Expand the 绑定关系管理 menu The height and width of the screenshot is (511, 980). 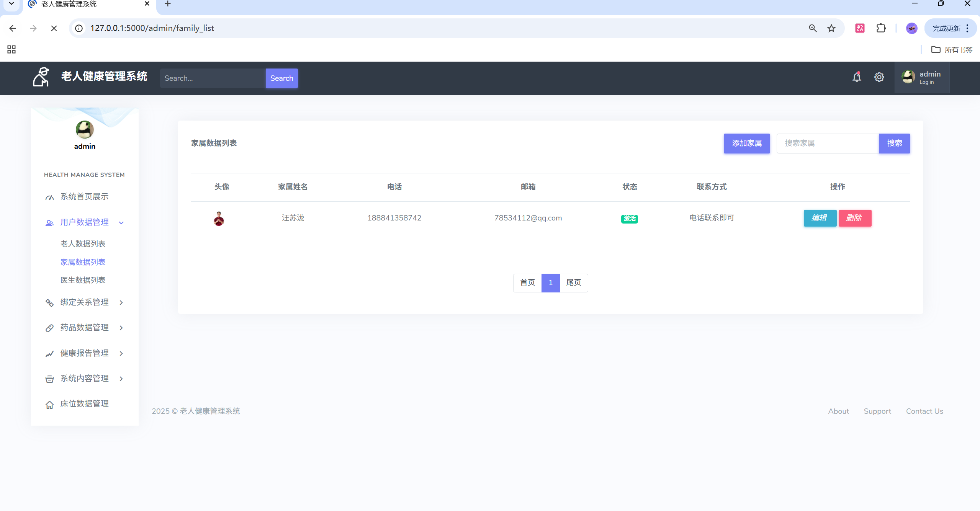coord(85,302)
